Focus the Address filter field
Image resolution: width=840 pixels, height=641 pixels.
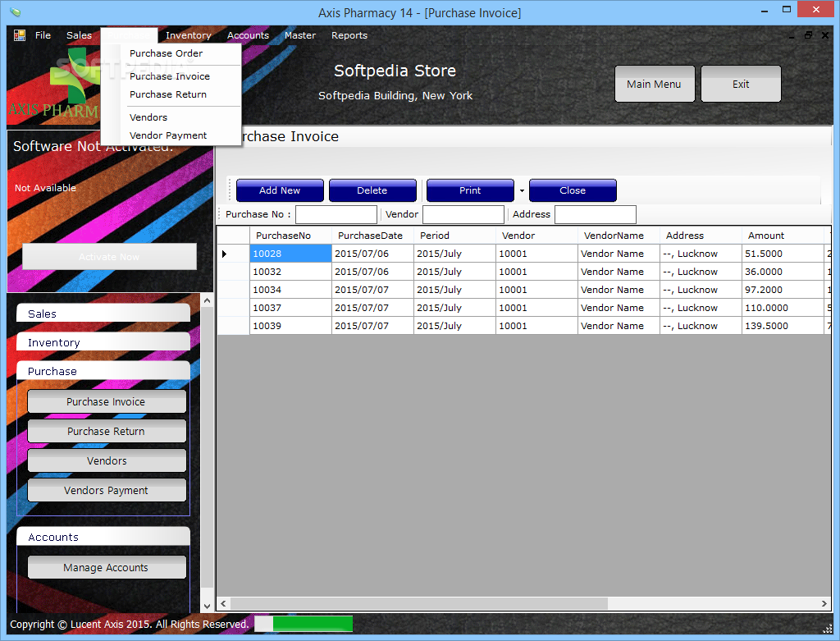pos(596,214)
